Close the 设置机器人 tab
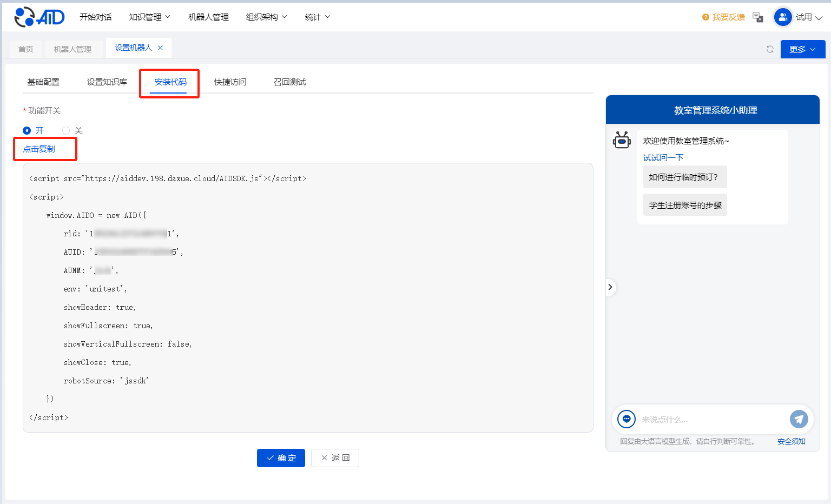Screen dimensions: 831x504 (160, 48)
